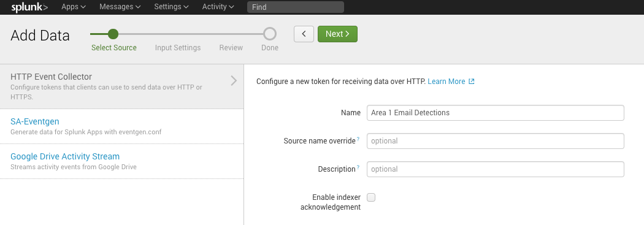644x225 pixels.
Task: Show help tooltip for Source name override
Action: pos(358,139)
